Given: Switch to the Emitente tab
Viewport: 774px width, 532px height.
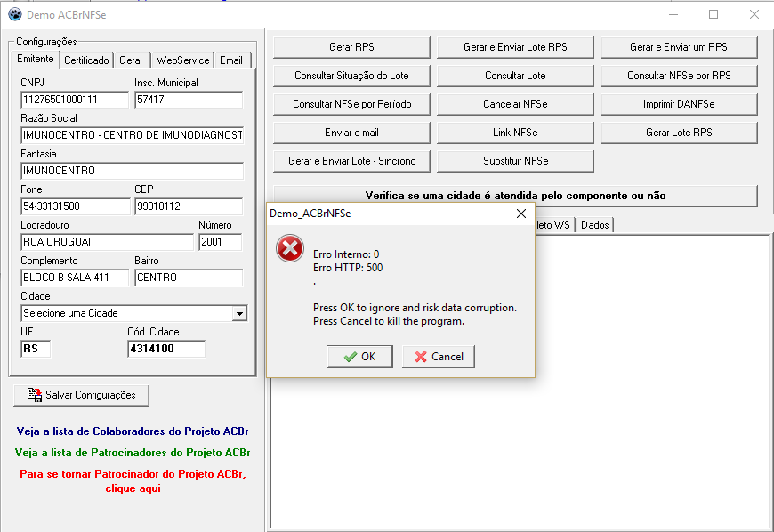Looking at the screenshot, I should coord(35,60).
